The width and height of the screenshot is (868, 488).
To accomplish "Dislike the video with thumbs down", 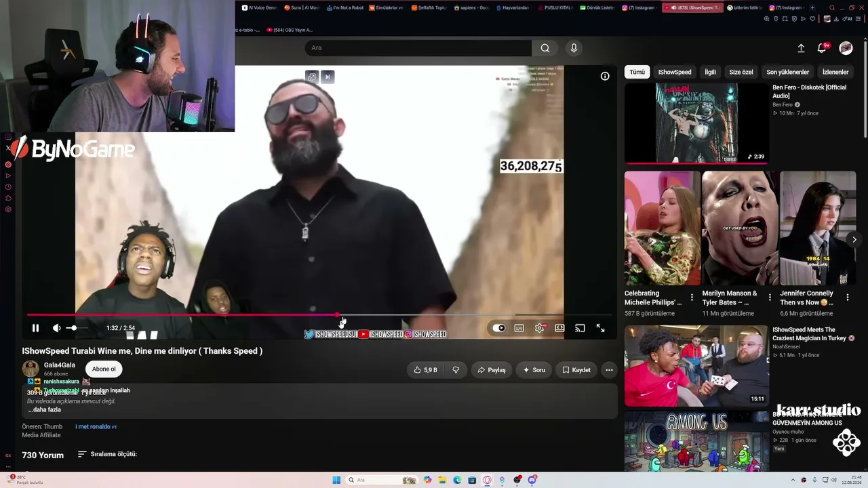I will click(456, 370).
